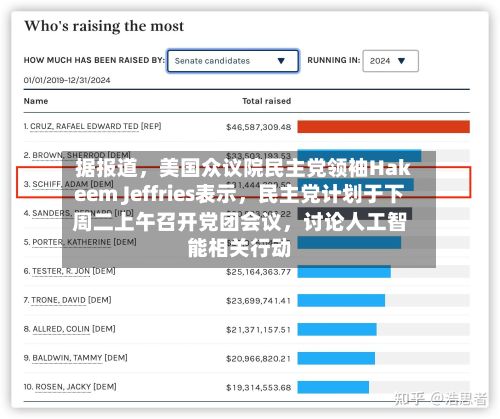Click the amount $25,164,363.77
This screenshot has width=500, height=419.
(259, 272)
